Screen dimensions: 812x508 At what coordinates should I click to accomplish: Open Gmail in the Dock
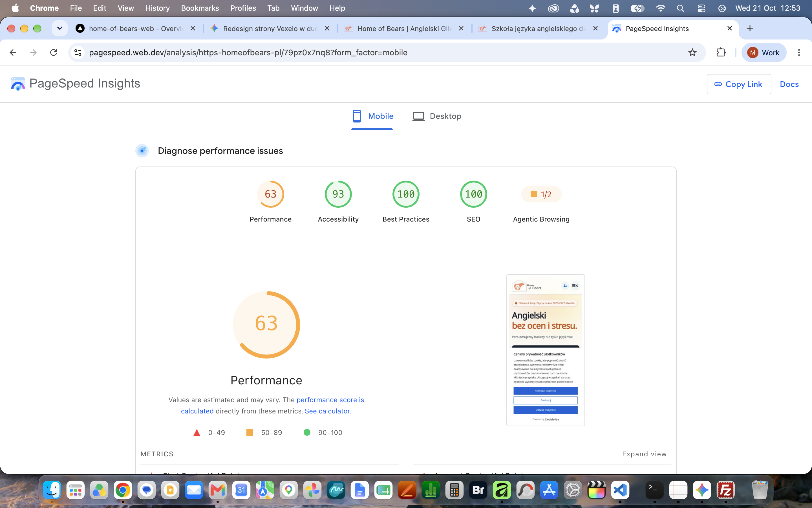[217, 490]
